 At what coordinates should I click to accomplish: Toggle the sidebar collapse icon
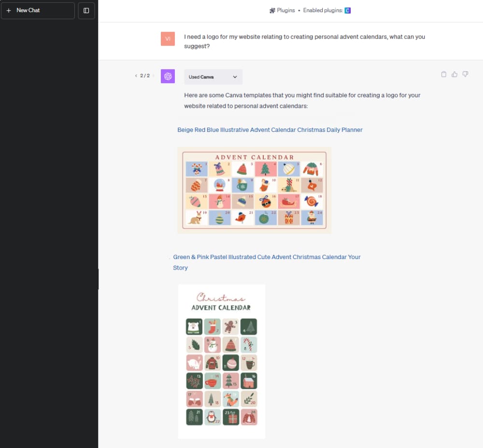(x=86, y=10)
